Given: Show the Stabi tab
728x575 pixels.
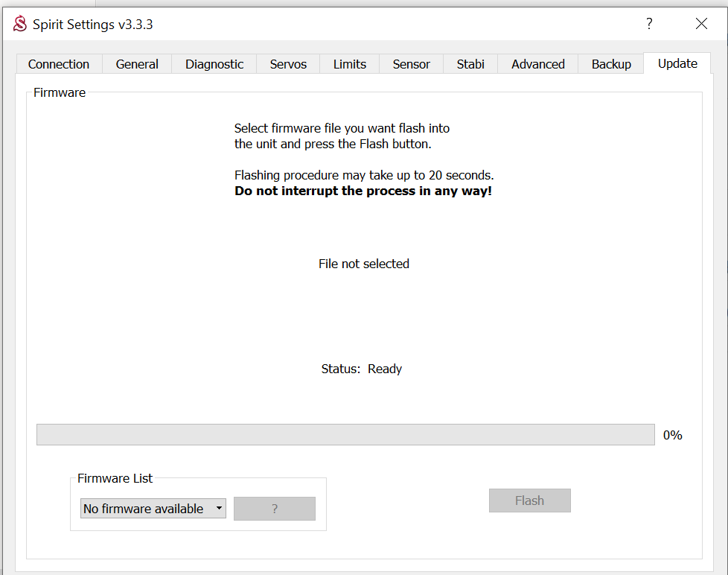Looking at the screenshot, I should (470, 64).
